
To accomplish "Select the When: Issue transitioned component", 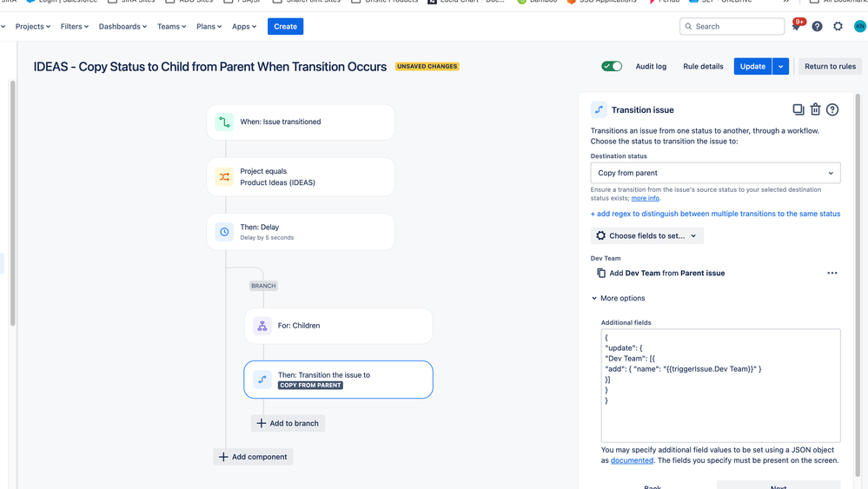I will [301, 122].
